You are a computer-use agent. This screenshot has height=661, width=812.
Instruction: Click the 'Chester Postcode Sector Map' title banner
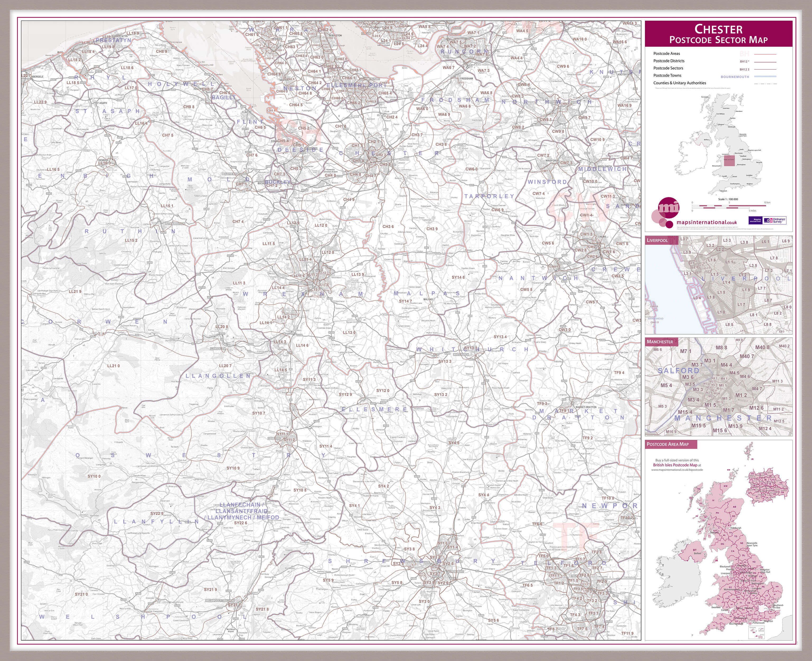[718, 34]
